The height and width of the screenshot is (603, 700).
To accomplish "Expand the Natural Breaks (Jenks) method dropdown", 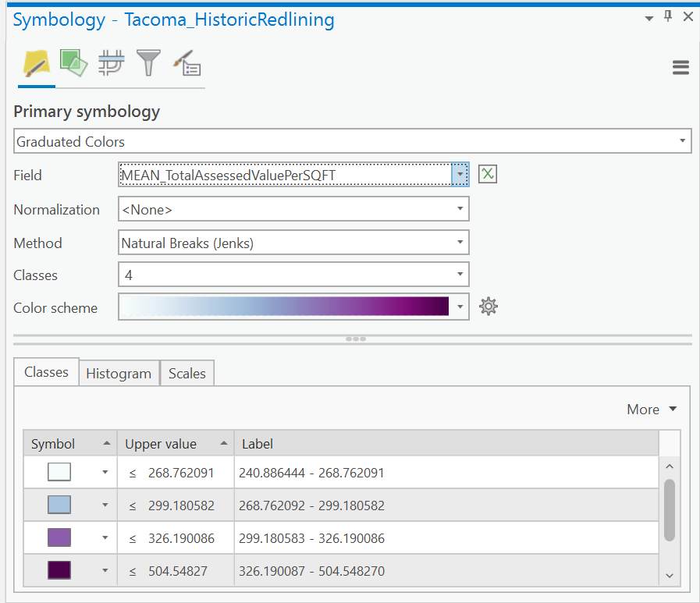I will [293, 243].
